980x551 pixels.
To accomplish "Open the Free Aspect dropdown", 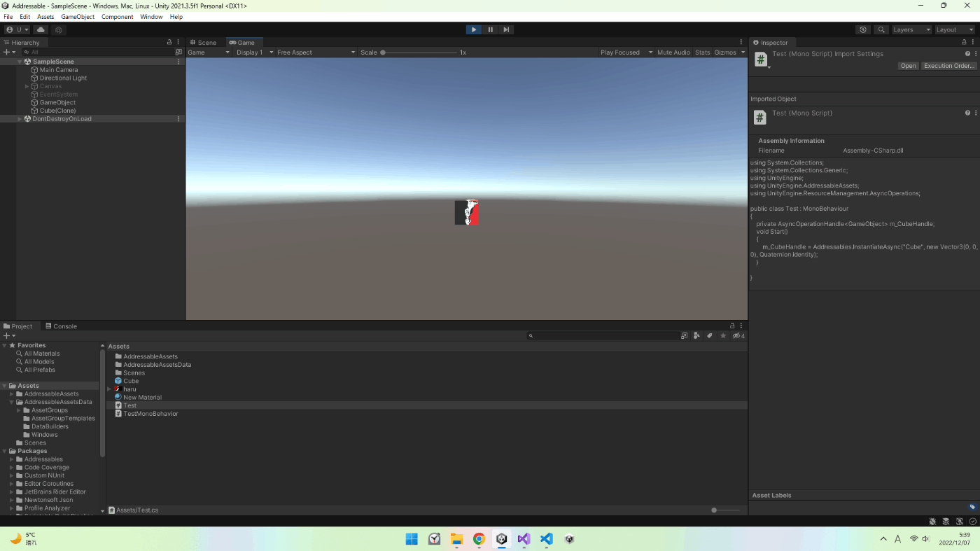I will (x=316, y=53).
